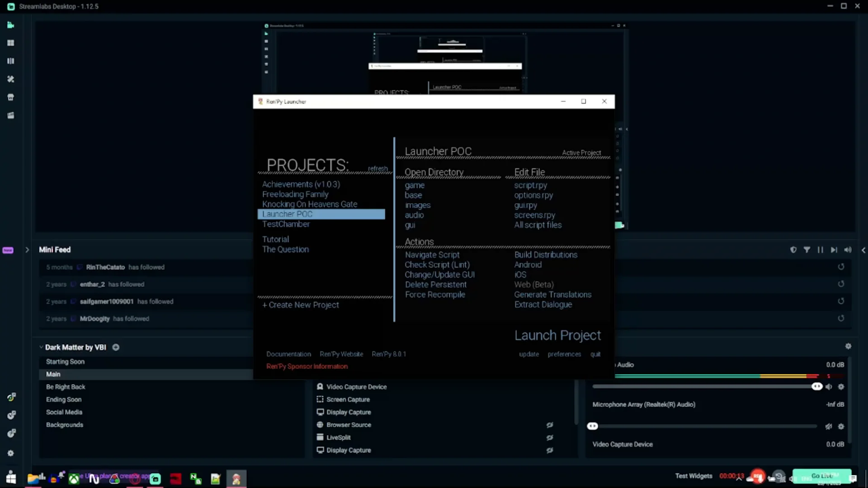Viewport: 868px width, 488px height.
Task: Expand the Mini Feed panel chevron
Action: tap(27, 249)
